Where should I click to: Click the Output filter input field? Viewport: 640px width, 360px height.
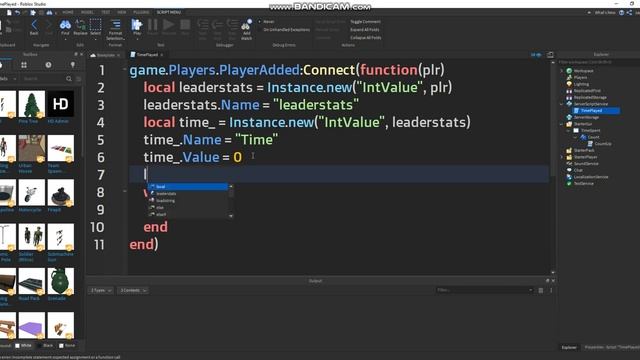click(x=484, y=290)
